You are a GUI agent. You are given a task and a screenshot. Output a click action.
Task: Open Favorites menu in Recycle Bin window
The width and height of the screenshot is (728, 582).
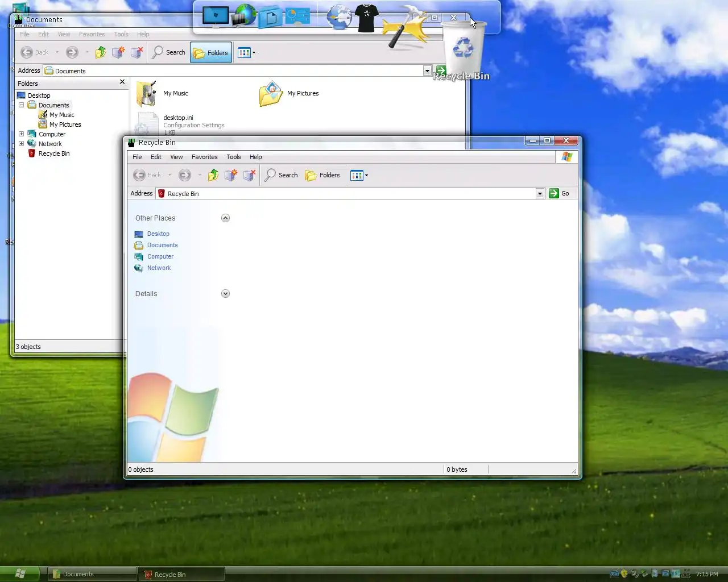(204, 157)
